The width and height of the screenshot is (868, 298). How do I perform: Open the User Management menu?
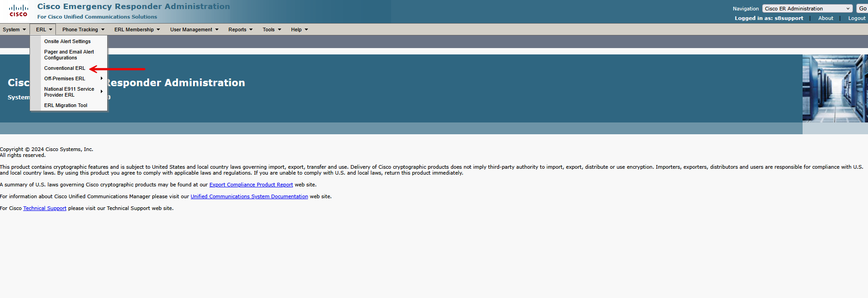click(x=194, y=29)
